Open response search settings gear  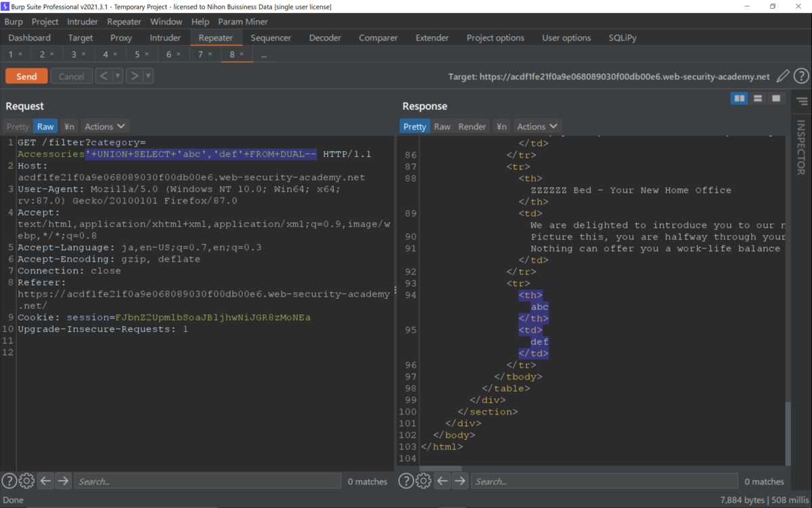(424, 481)
